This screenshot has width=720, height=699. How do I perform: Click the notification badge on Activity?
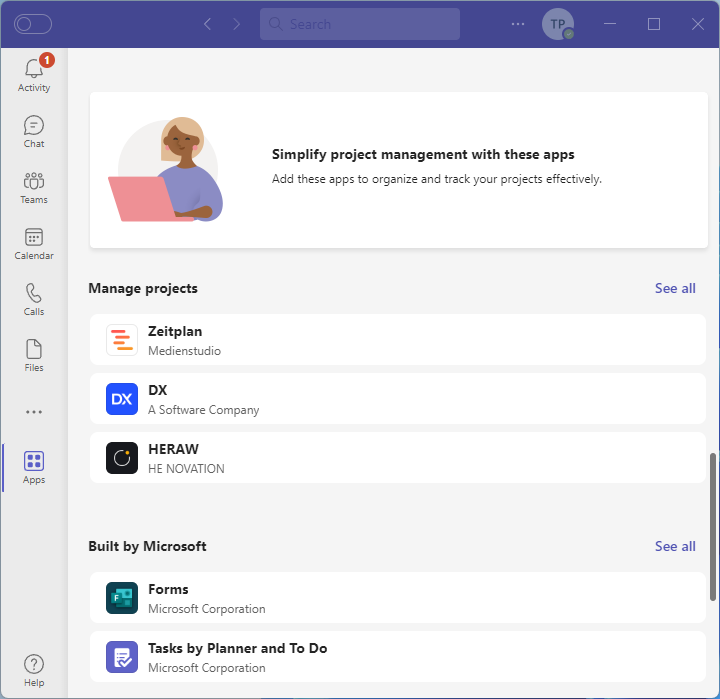click(47, 60)
